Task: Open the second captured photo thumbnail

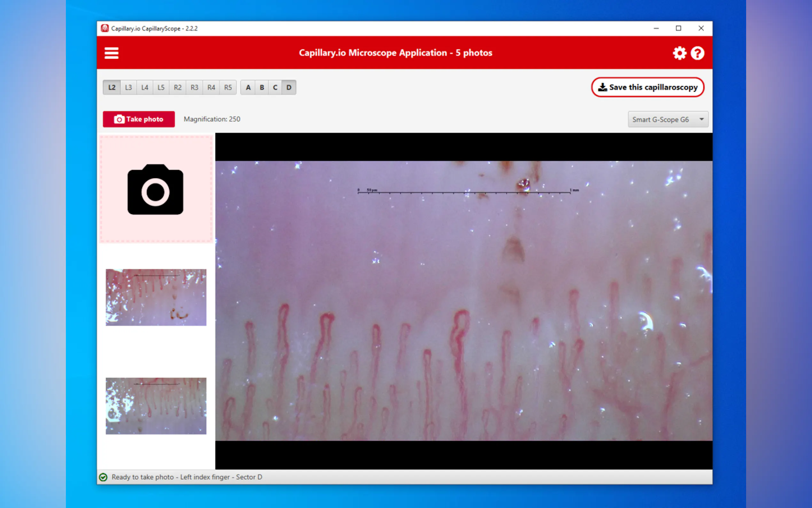Action: click(x=156, y=406)
